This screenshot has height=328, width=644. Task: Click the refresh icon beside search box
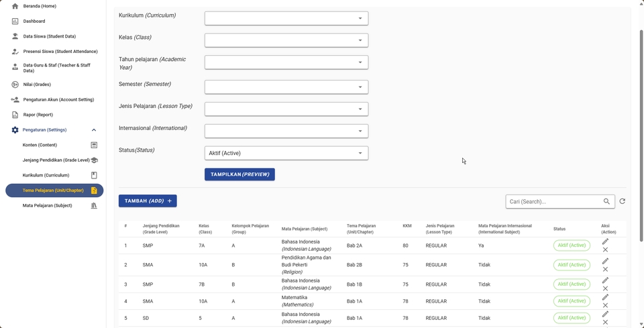click(623, 201)
